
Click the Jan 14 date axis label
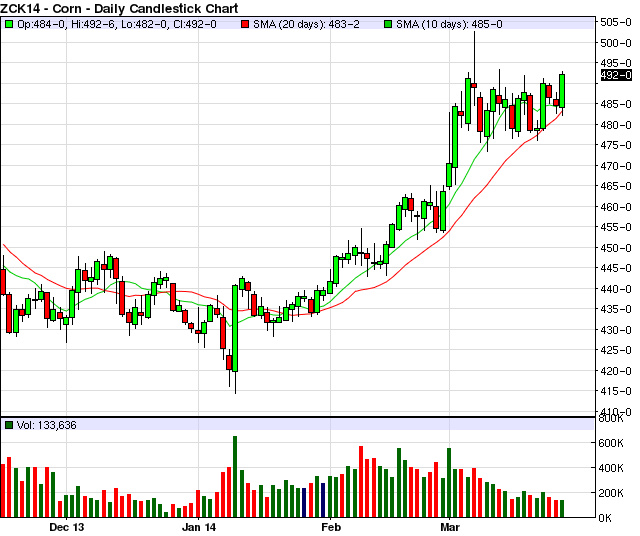[x=199, y=527]
